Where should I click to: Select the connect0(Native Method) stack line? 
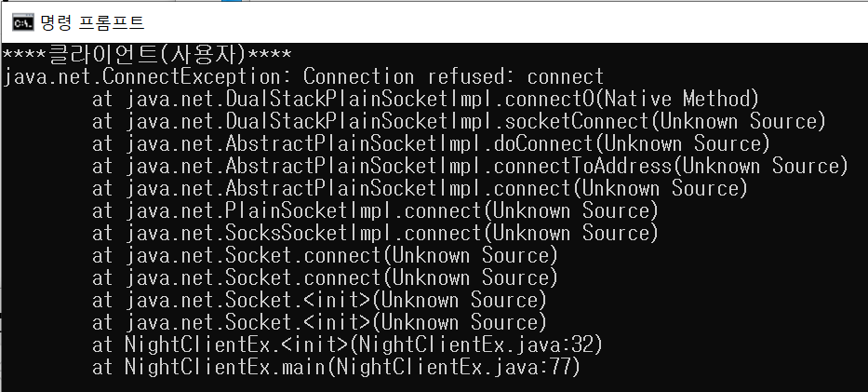pyautogui.click(x=425, y=99)
